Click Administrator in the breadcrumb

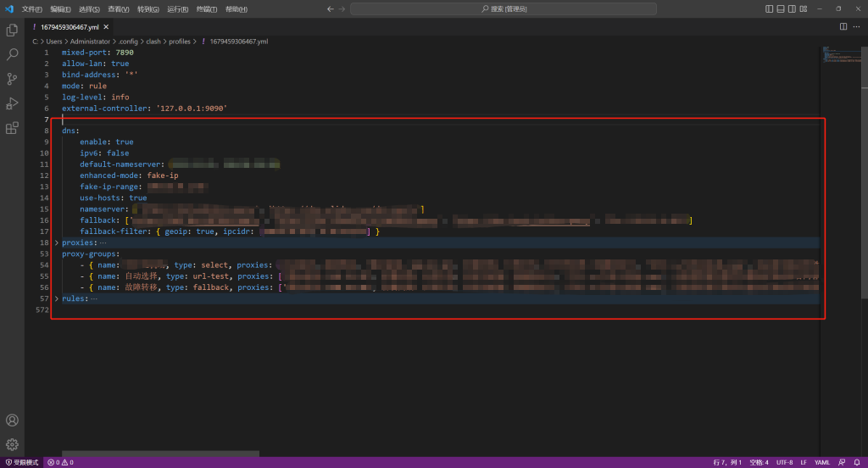click(90, 42)
